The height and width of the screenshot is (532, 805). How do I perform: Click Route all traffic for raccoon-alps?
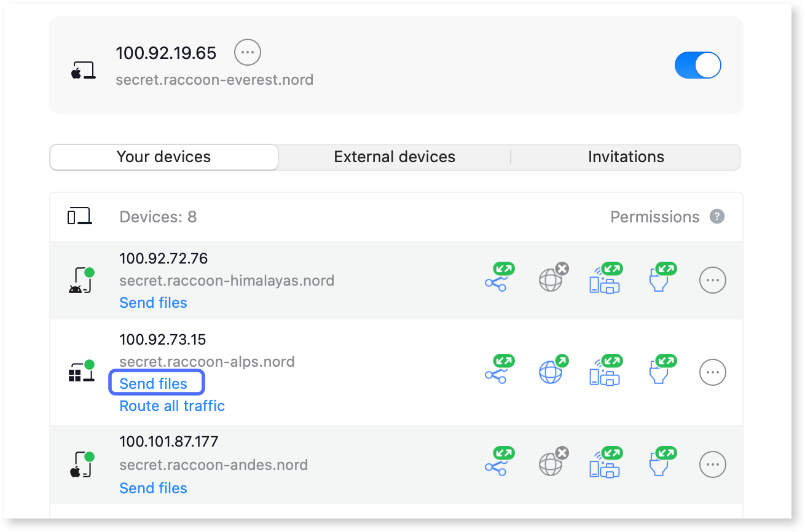pos(171,405)
